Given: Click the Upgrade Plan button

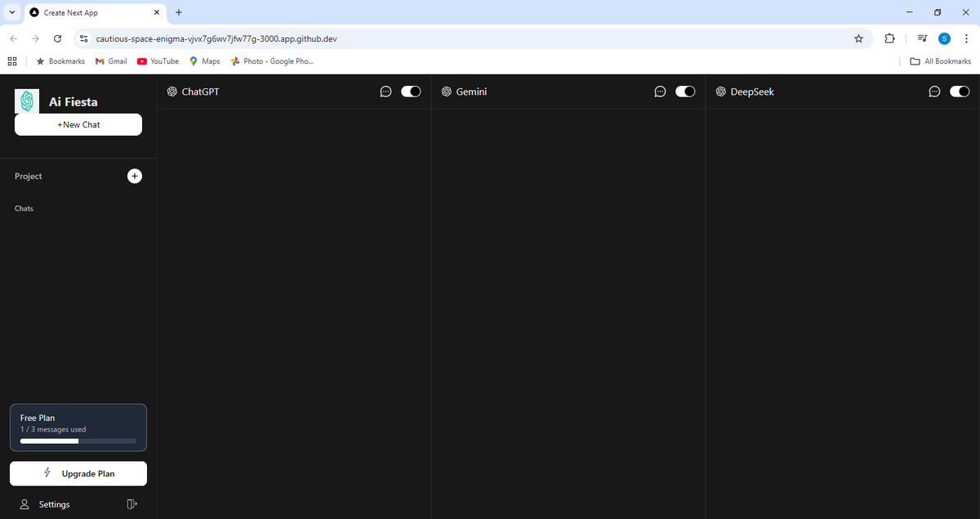Looking at the screenshot, I should point(78,473).
